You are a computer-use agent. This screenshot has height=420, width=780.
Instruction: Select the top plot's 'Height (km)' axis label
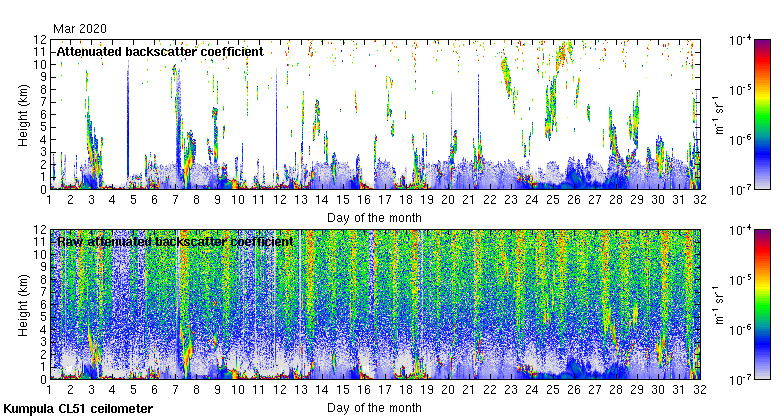[24, 114]
